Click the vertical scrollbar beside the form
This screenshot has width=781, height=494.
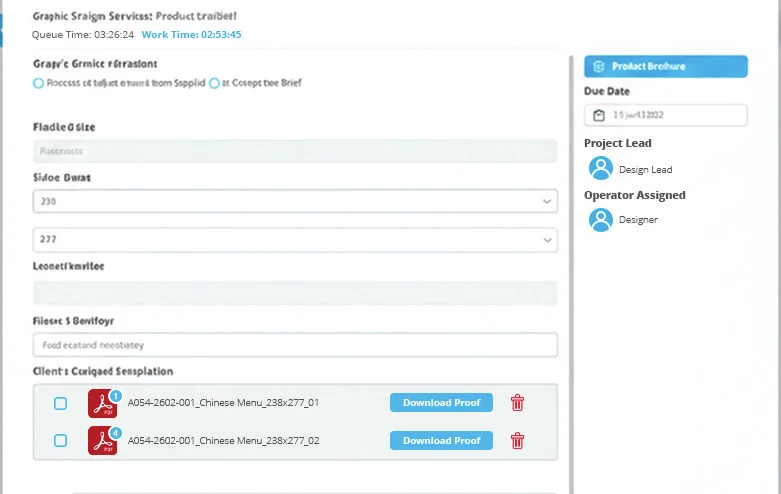pos(571,274)
